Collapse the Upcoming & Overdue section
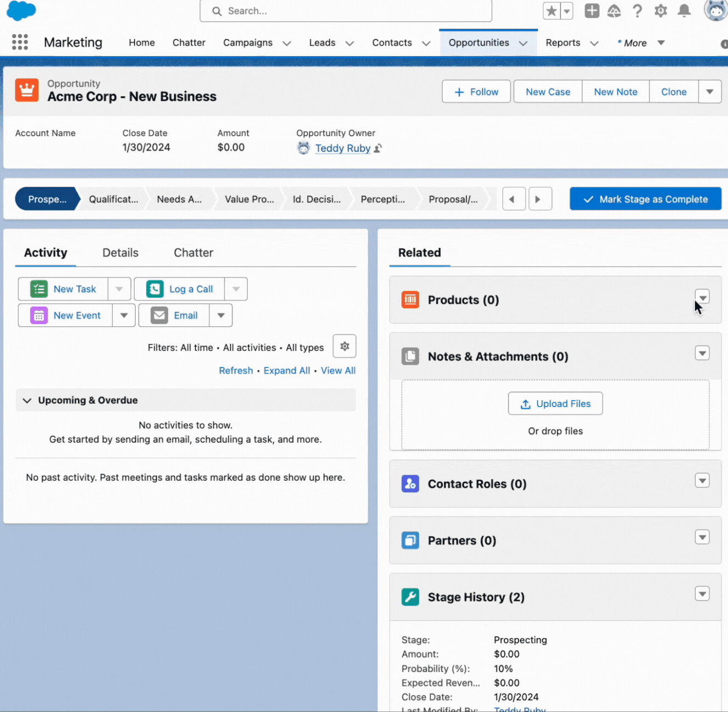The width and height of the screenshot is (728, 712). 27,400
